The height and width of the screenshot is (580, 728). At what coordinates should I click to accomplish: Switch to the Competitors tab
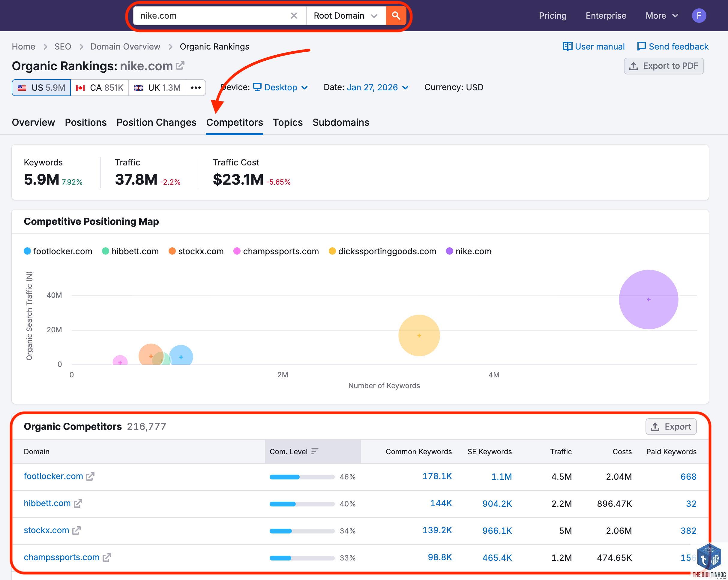coord(234,122)
